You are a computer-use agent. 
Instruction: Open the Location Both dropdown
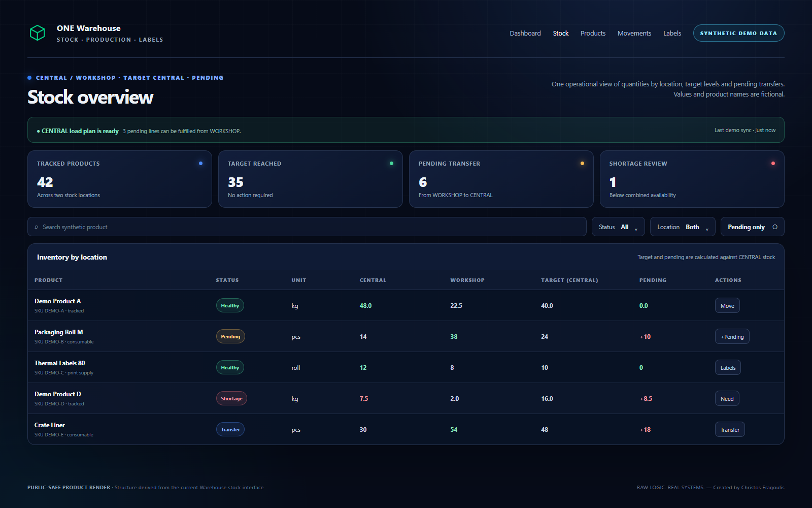(683, 227)
